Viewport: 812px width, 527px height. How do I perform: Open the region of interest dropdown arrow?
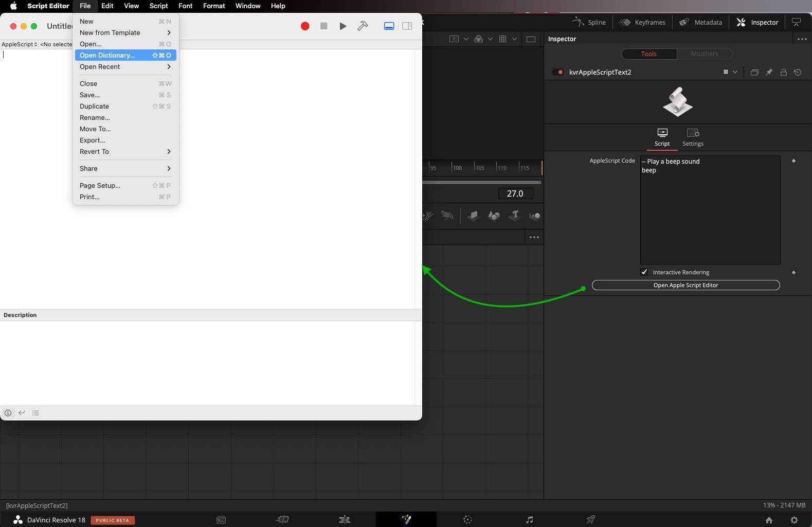tap(466, 39)
